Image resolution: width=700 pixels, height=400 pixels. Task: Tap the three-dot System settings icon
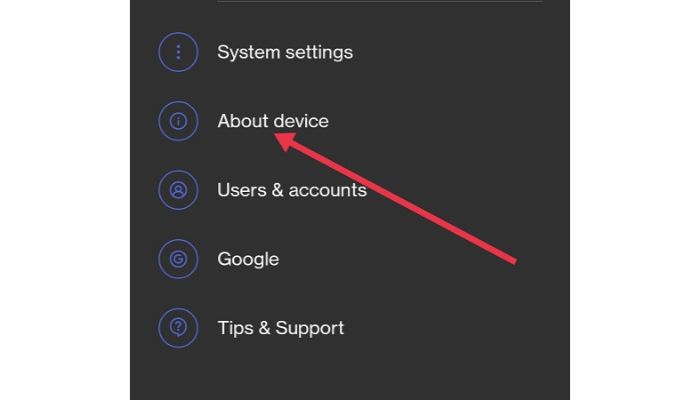(x=178, y=52)
